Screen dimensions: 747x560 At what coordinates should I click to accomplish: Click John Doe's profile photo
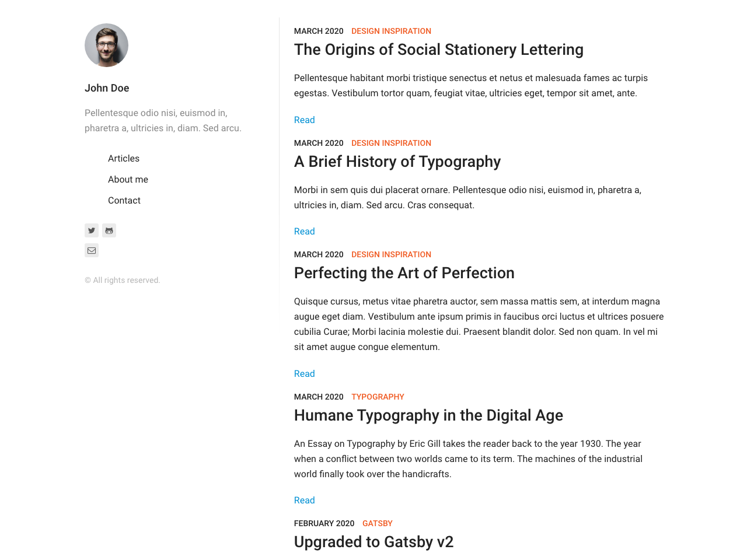106,45
